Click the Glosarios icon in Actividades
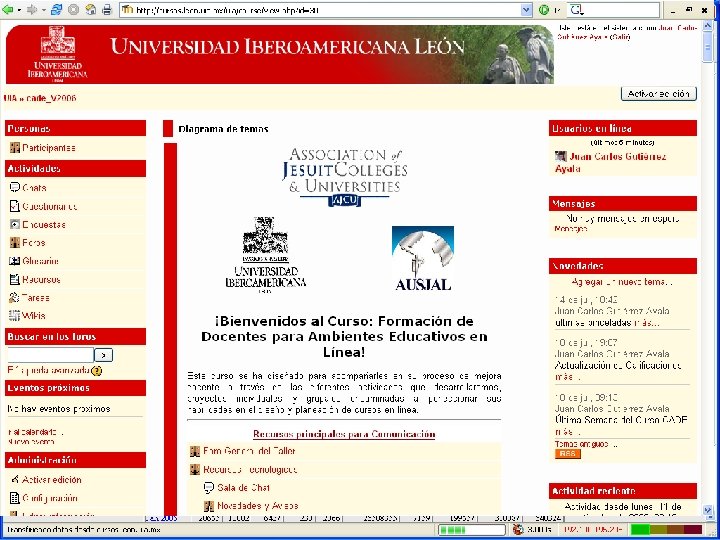 (15, 261)
